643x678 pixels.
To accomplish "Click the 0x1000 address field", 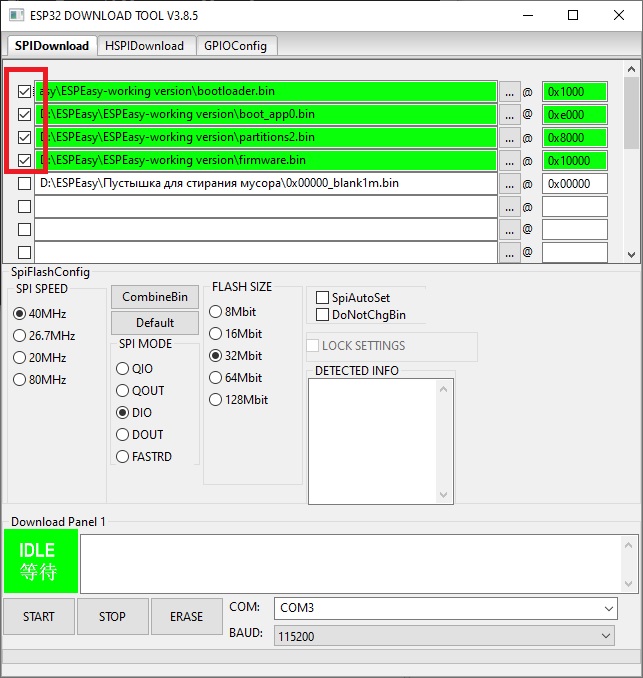I will coord(575,92).
